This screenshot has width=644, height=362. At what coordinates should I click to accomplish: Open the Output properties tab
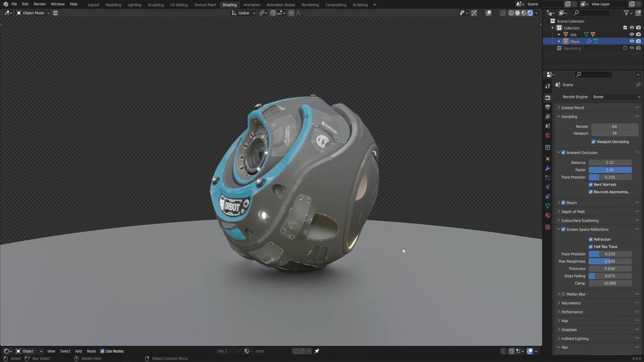click(x=547, y=107)
